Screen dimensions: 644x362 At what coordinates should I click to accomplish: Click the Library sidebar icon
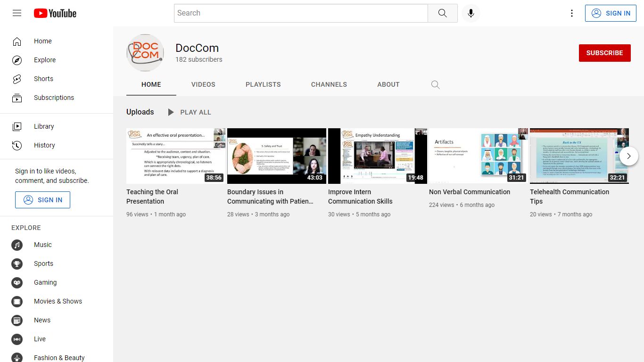[x=17, y=126]
